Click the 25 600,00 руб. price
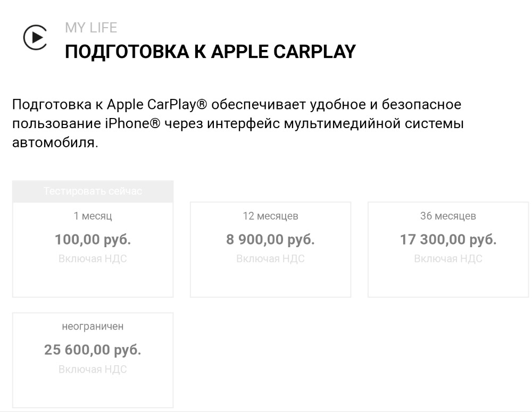Viewport: 532px width, 412px height. pyautogui.click(x=93, y=350)
